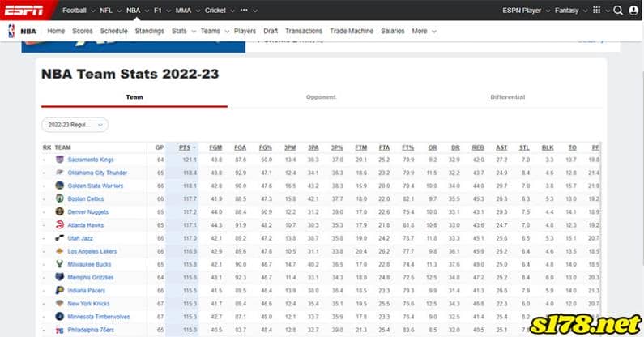Click Sacramento Kings team logo
Viewport: 644px width, 337px height.
pyautogui.click(x=60, y=159)
